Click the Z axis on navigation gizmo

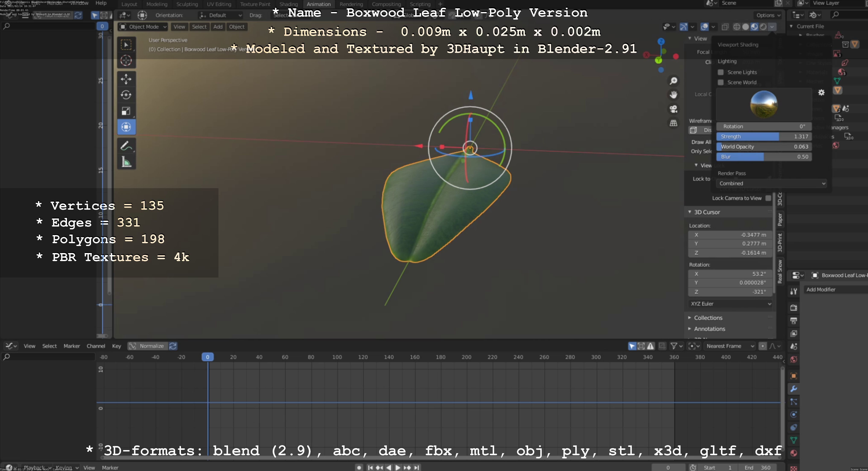661,41
